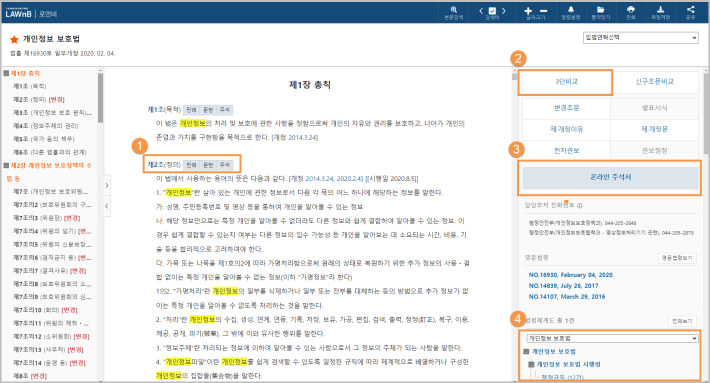Click 전체보기 button for 법령체계도
Viewport: 710px width, 383px height.
tap(682, 321)
